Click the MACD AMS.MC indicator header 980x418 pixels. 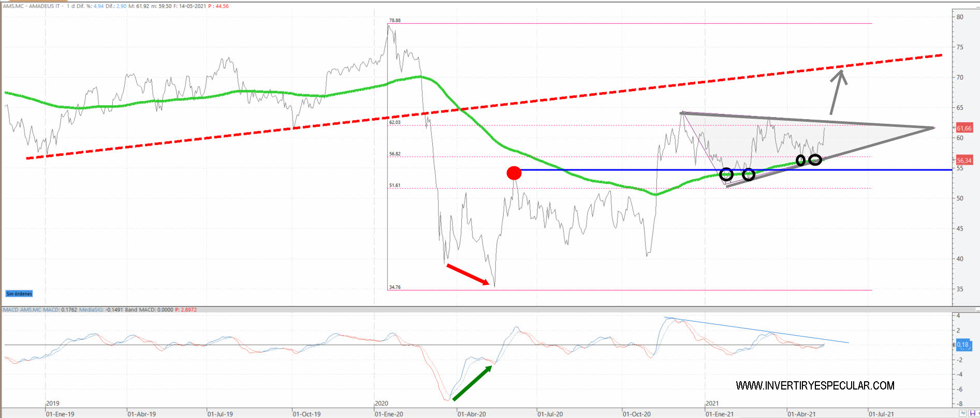pos(31,310)
